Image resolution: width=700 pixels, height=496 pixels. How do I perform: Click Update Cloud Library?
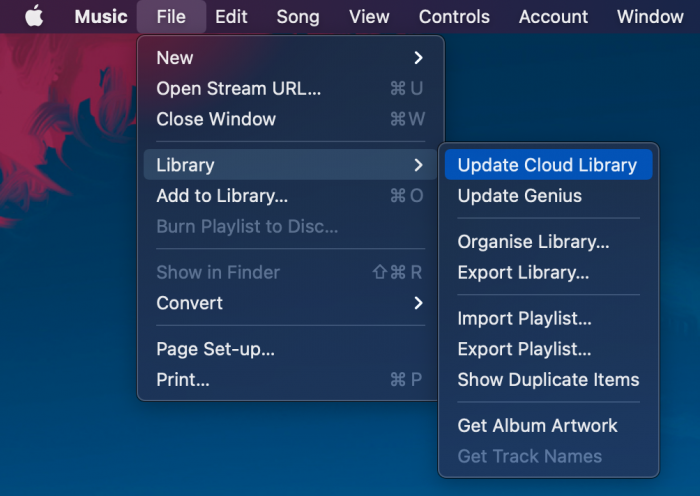[x=549, y=165]
